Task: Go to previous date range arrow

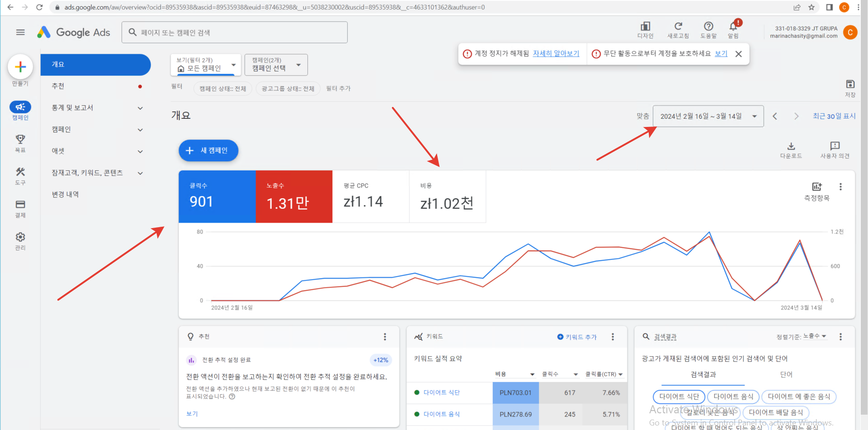Action: [775, 116]
